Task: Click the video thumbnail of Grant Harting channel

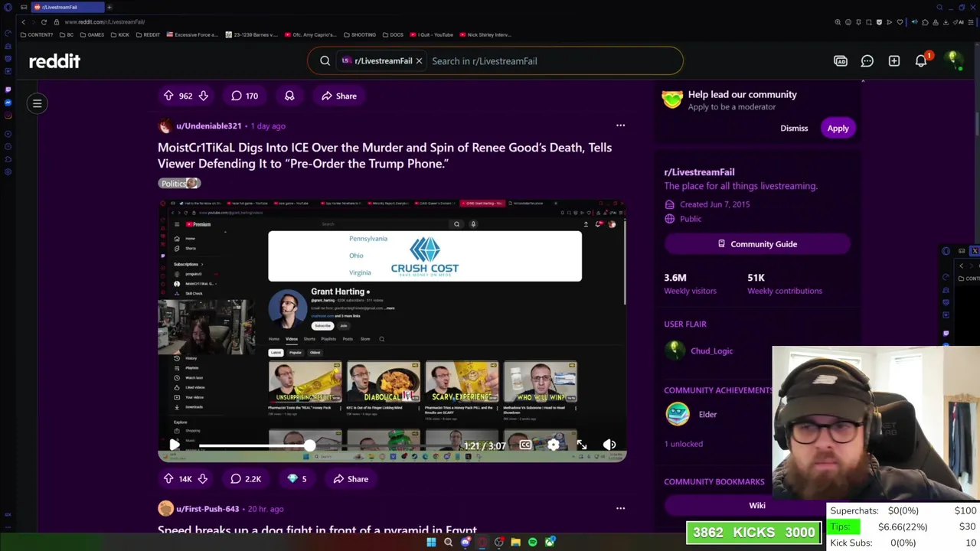Action: click(392, 329)
